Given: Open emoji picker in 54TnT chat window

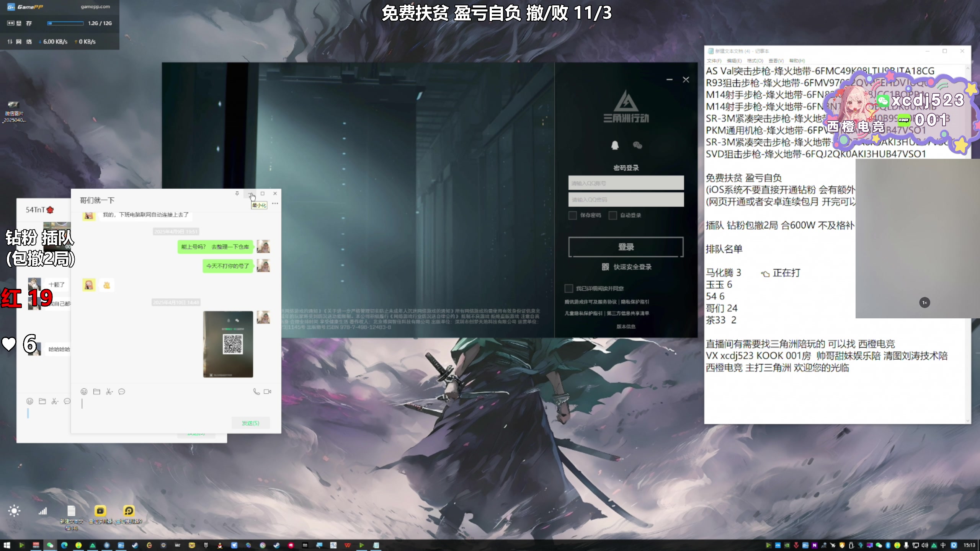Looking at the screenshot, I should click(x=29, y=401).
